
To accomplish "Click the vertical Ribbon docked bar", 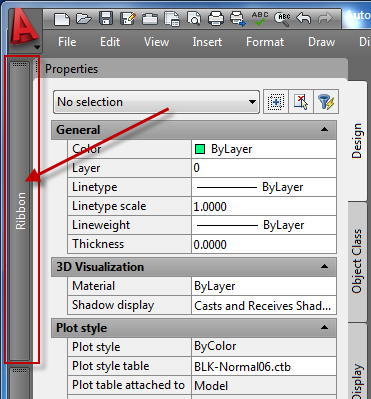I will click(x=20, y=211).
